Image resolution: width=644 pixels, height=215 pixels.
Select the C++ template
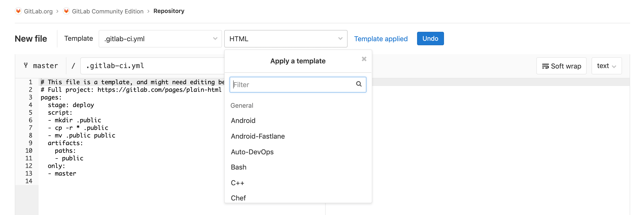click(x=237, y=183)
